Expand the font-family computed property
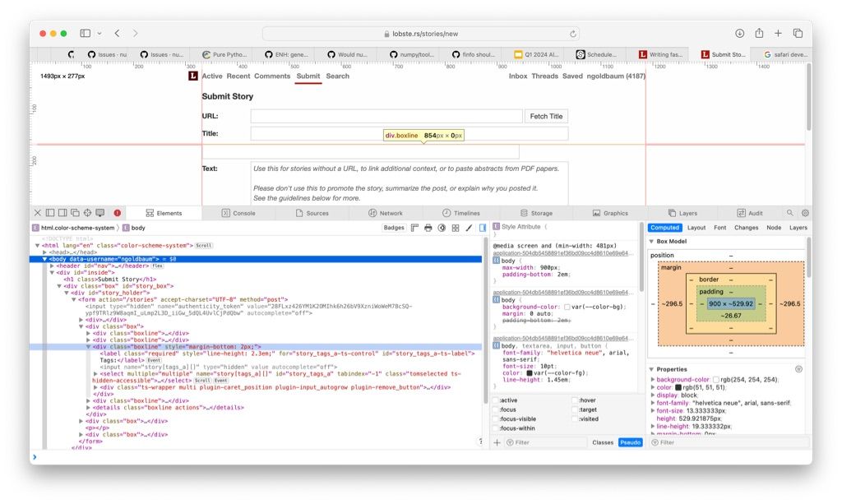Image resolution: width=842 pixels, height=504 pixels. pyautogui.click(x=654, y=403)
